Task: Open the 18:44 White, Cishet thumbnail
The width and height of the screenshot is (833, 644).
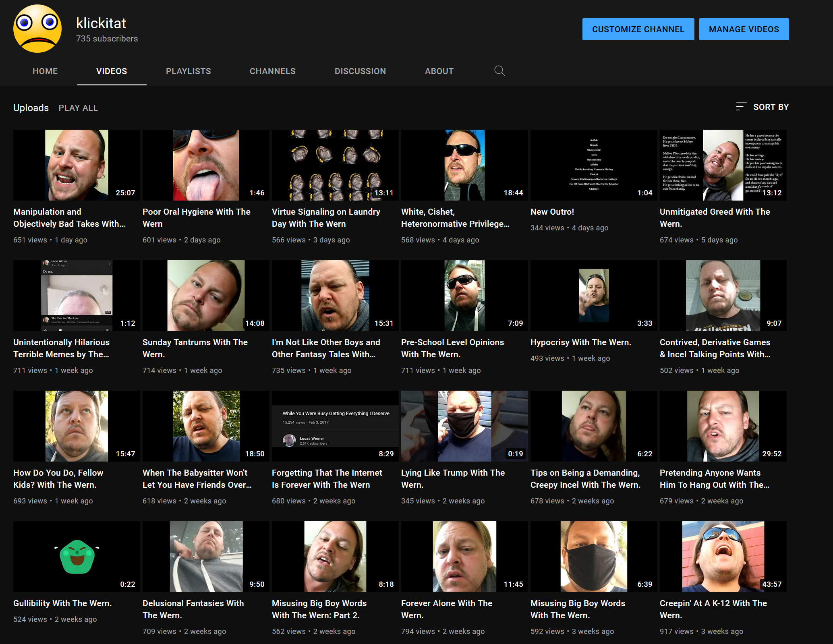Action: pyautogui.click(x=464, y=165)
